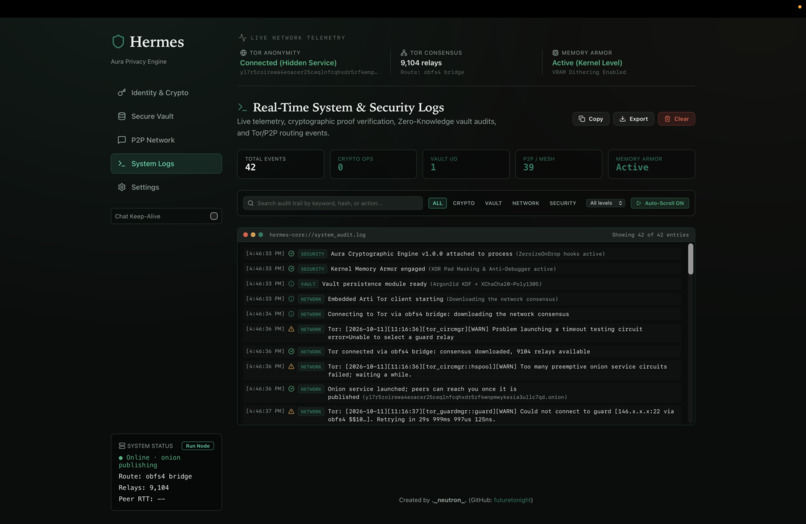Click the Hermes shield logo icon

(x=118, y=42)
